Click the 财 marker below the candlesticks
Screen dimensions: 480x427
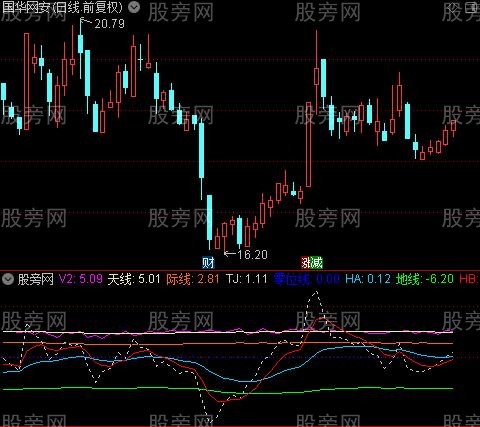(208, 263)
